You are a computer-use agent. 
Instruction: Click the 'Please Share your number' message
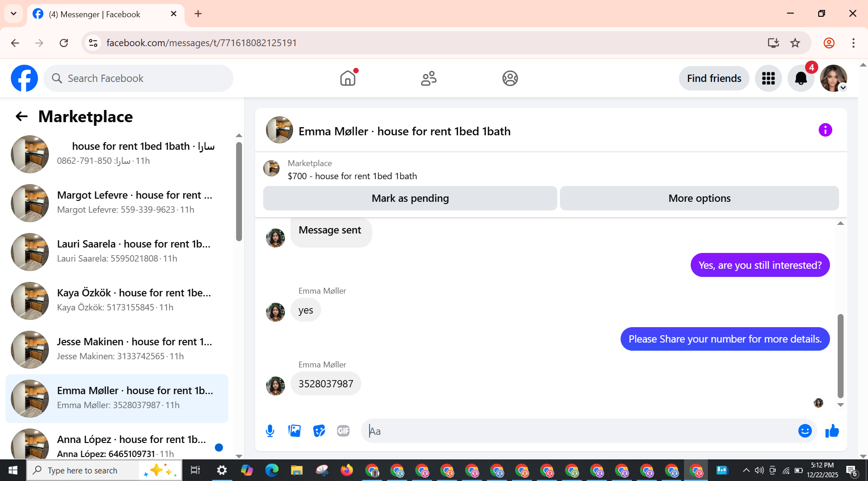click(x=725, y=339)
